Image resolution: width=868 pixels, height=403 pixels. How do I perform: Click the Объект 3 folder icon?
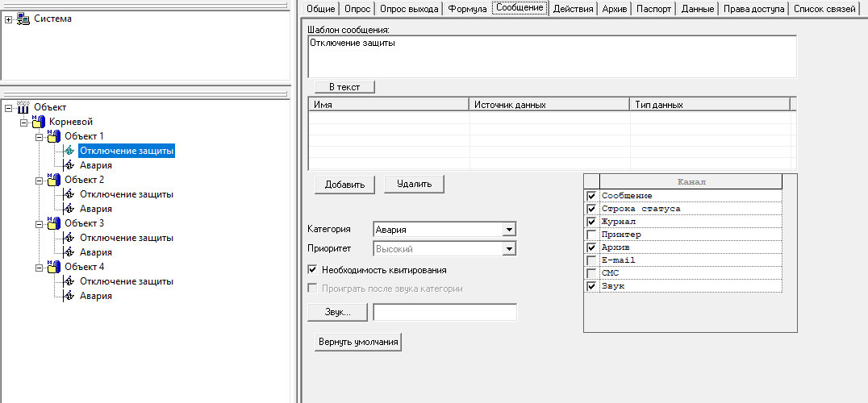click(54, 223)
